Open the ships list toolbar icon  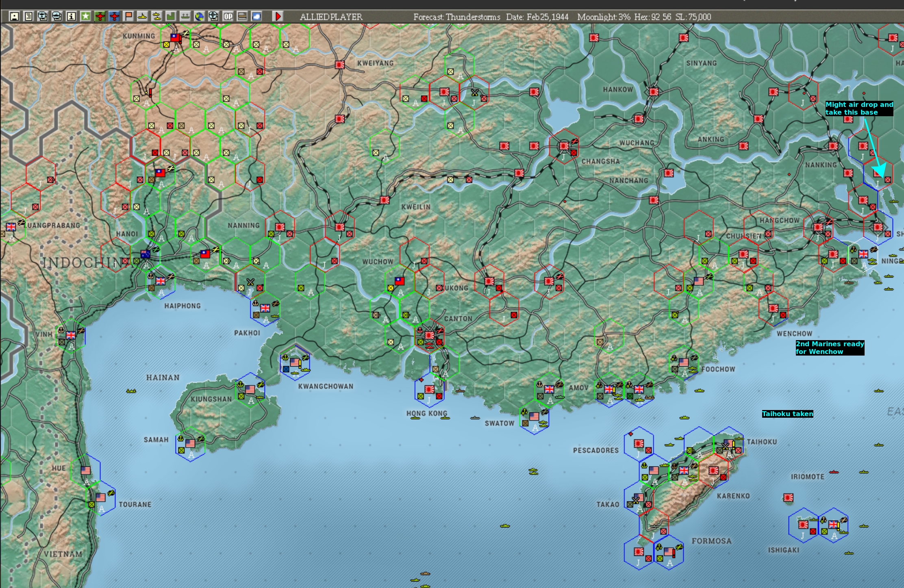coord(57,17)
